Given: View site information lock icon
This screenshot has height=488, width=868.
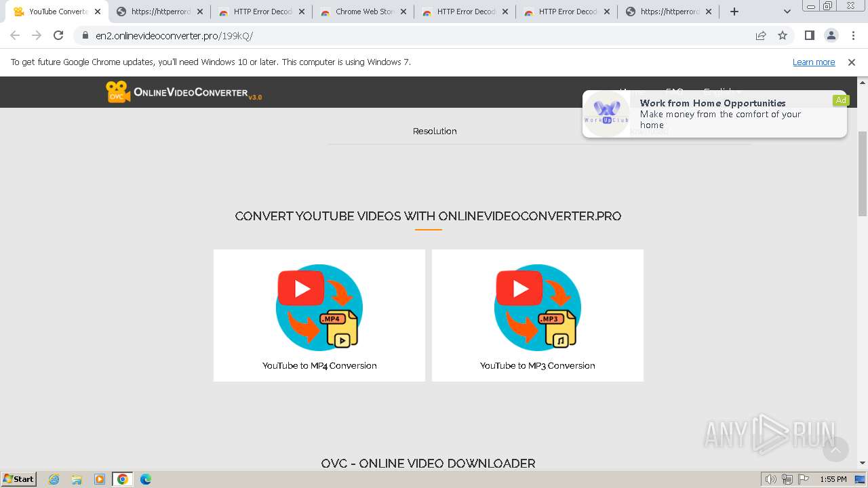Looking at the screenshot, I should point(85,36).
